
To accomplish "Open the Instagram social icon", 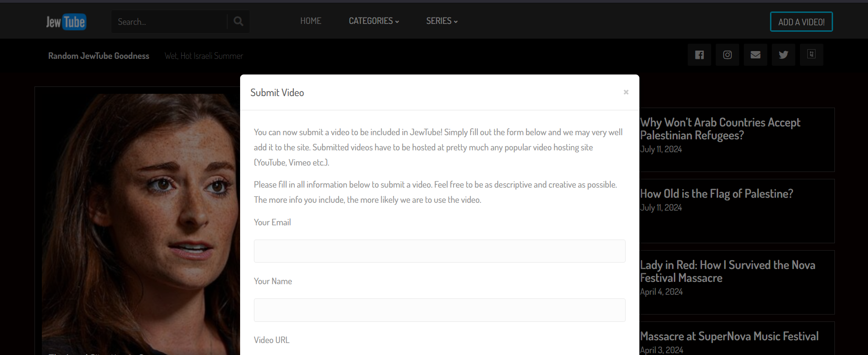I will pos(727,55).
